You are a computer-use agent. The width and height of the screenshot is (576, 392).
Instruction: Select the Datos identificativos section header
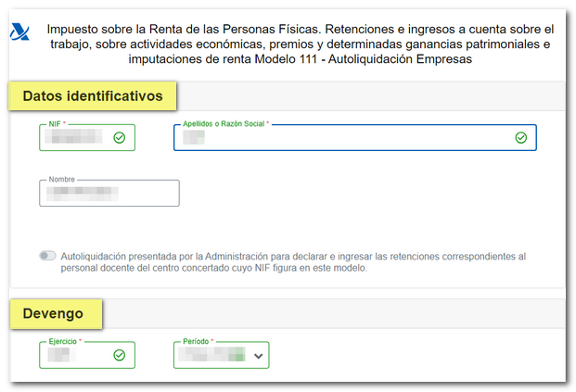[x=93, y=95]
